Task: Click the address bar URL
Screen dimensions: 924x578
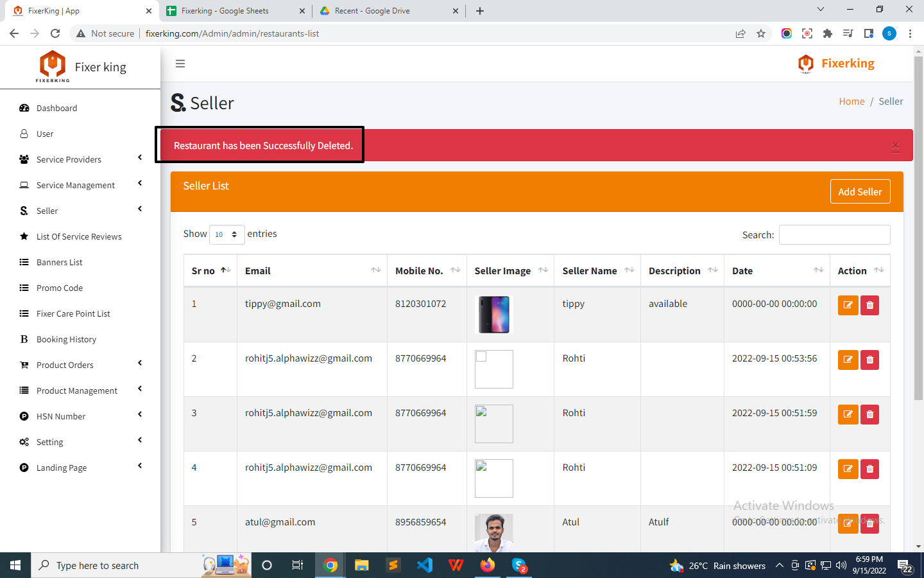Action: click(x=232, y=33)
